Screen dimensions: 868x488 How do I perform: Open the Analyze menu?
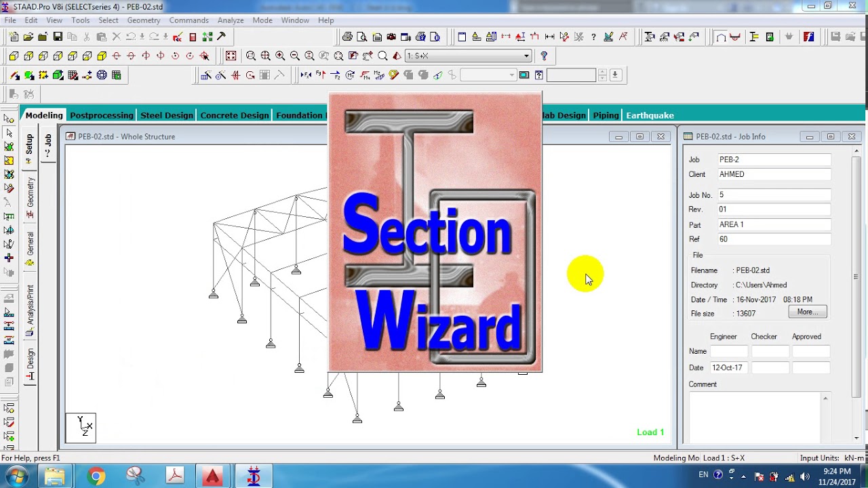pos(231,20)
